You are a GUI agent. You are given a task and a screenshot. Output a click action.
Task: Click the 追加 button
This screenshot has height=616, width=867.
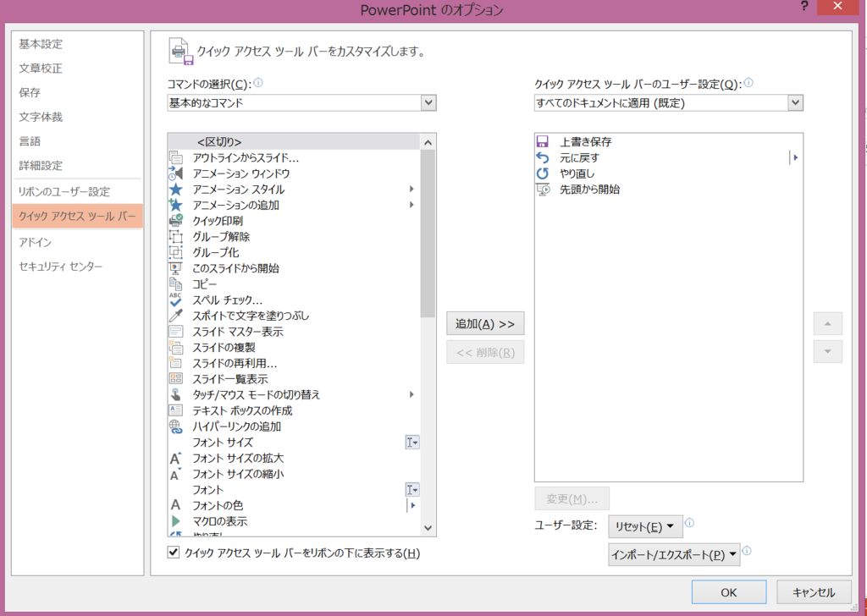point(485,323)
